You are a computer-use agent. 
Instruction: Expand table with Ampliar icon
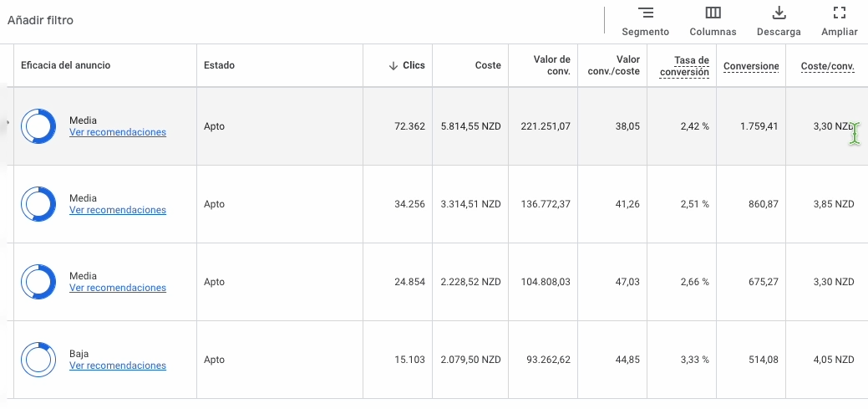tap(840, 13)
